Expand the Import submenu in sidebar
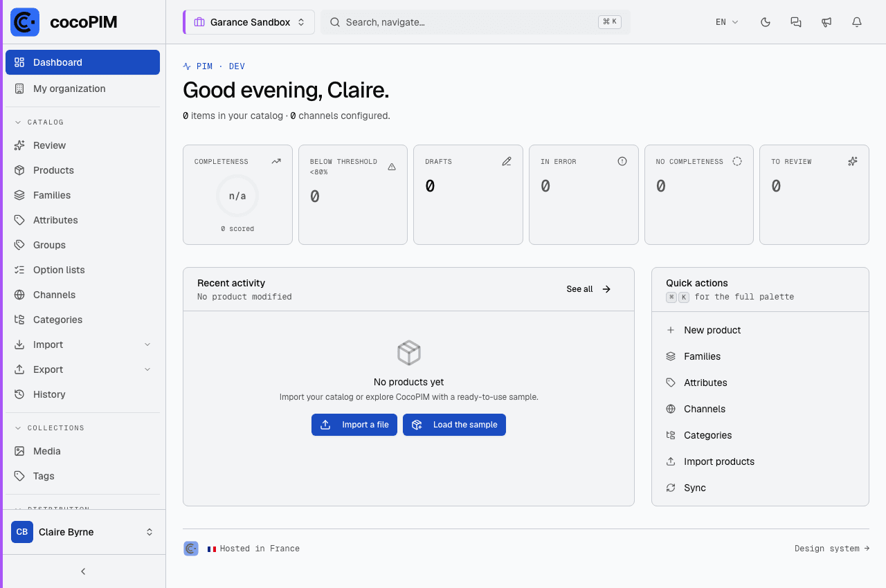886x588 pixels. 83,344
